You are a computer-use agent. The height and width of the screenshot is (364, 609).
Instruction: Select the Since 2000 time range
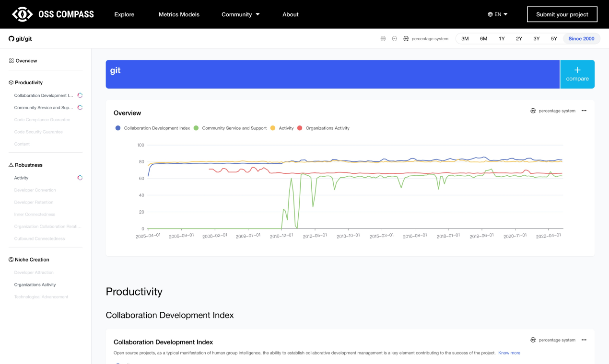click(x=581, y=39)
